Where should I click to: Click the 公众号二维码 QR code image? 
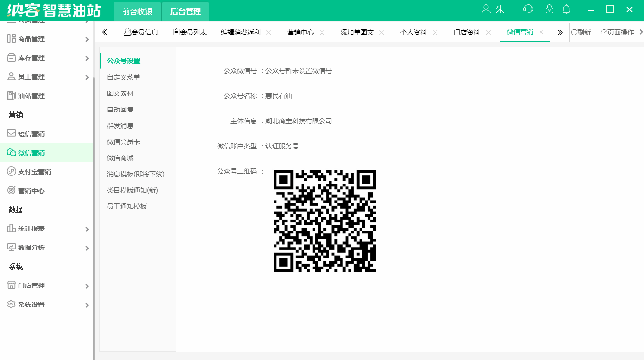point(325,221)
